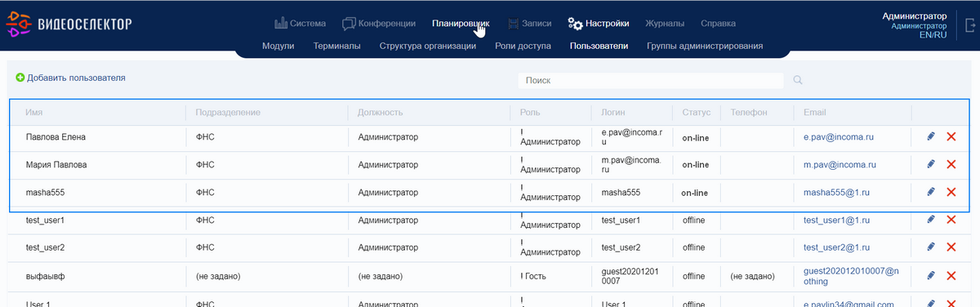Edit user Мария Павлова with pencil icon
980x307 pixels.
[931, 164]
